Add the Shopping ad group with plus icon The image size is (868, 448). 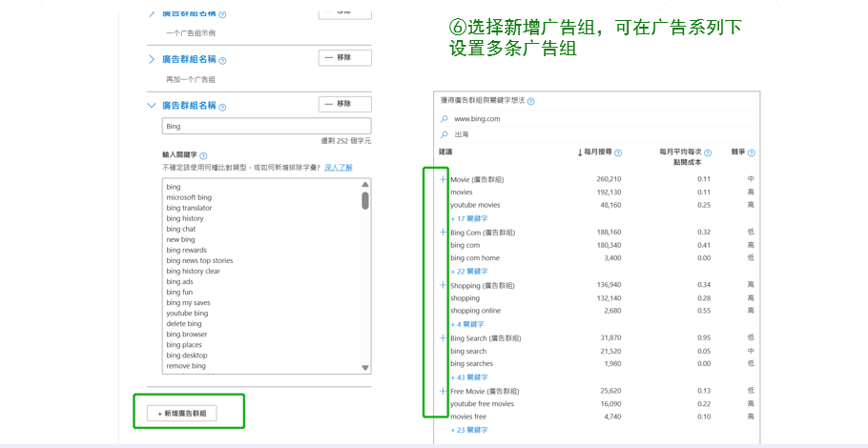(x=443, y=285)
